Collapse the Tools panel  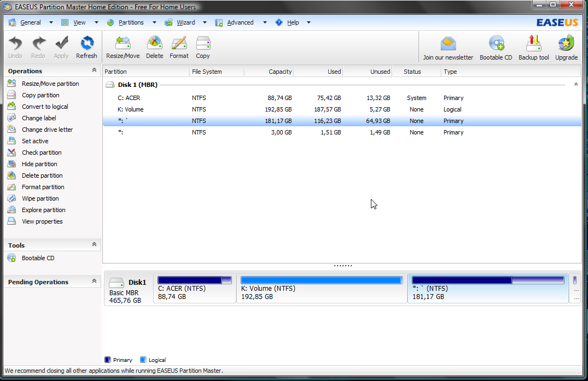94,244
